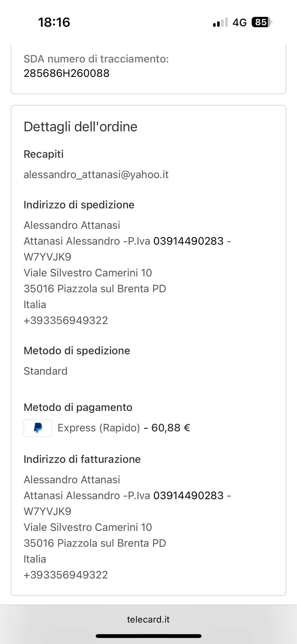Tap the "Express (Rapido)" payment label
The width and height of the screenshot is (297, 644).
(99, 428)
